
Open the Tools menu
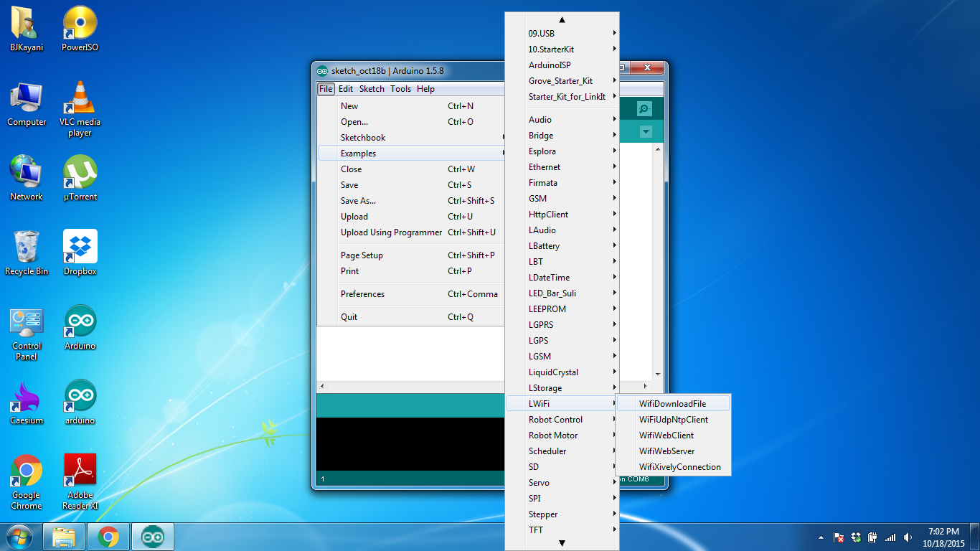(x=401, y=89)
